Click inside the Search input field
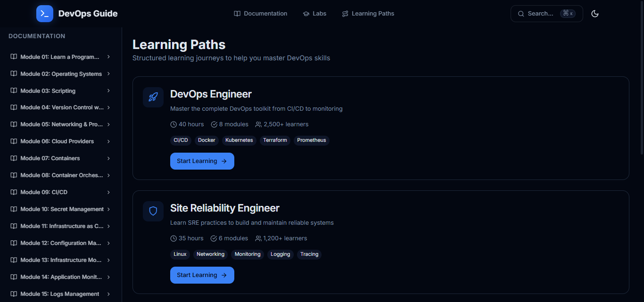This screenshot has height=302, width=644. click(x=542, y=13)
